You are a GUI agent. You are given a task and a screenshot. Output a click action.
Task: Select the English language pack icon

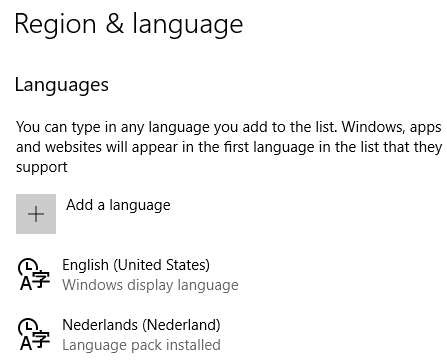click(34, 274)
